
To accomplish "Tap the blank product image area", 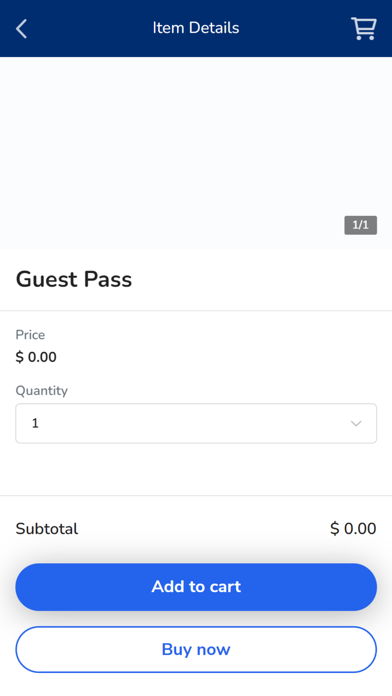I will click(196, 153).
